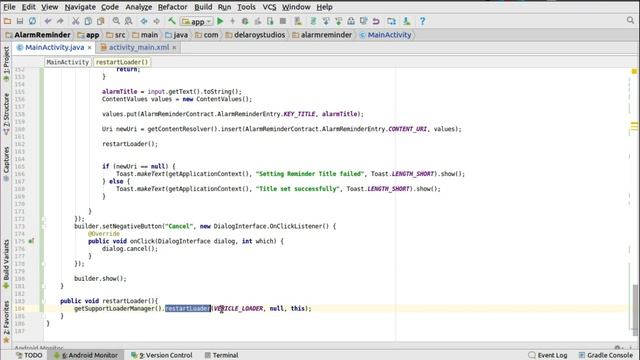Open the Event Log

548,355
